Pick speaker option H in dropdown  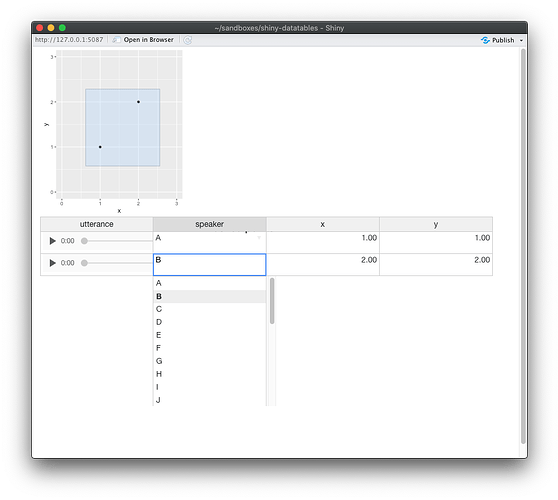click(210, 374)
